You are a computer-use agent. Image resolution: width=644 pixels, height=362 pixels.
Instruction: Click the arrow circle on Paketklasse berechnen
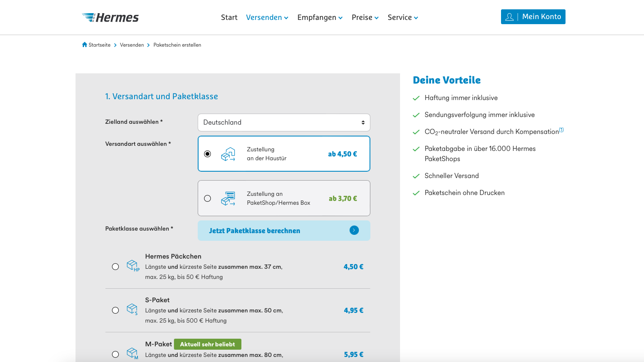click(354, 230)
